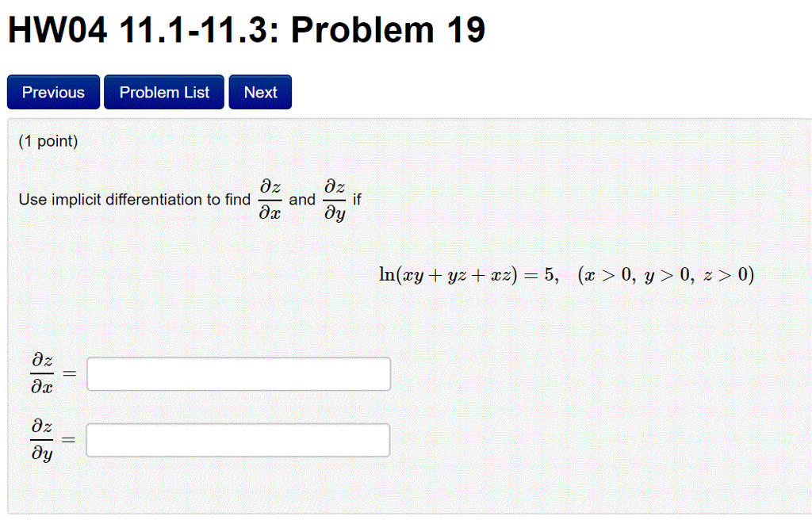812x520 pixels.
Task: Click the word 'and' between the derivatives
Action: 302,200
